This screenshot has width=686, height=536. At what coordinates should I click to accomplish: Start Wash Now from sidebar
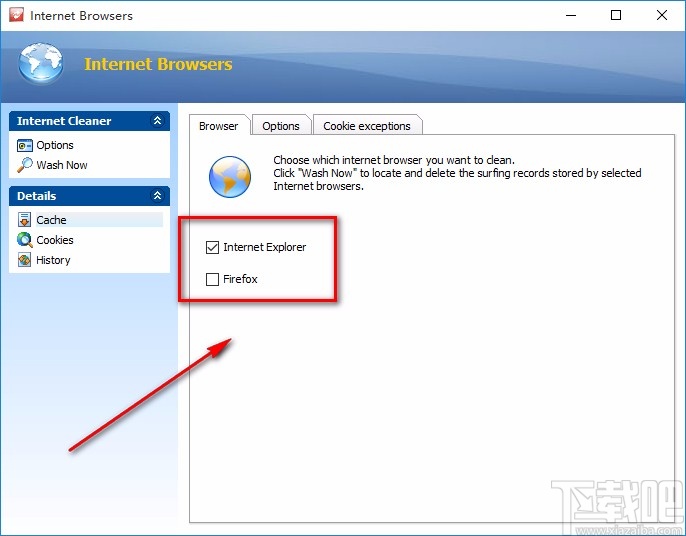(x=62, y=165)
